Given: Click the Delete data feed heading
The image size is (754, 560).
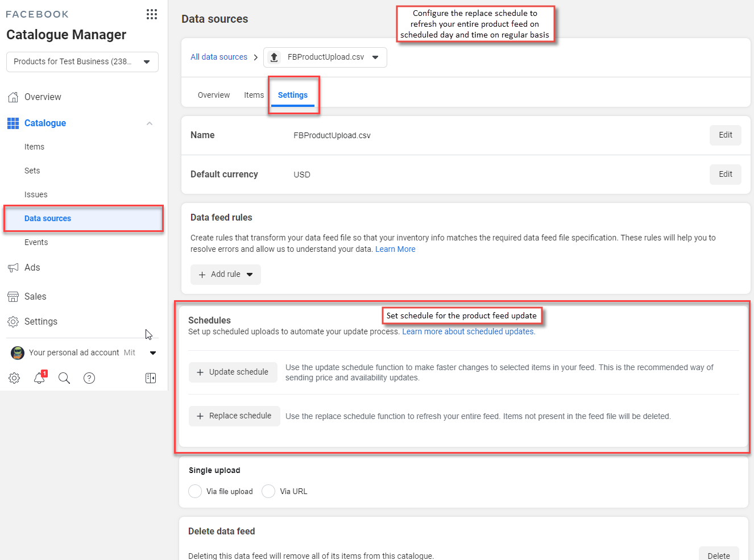Looking at the screenshot, I should pyautogui.click(x=222, y=532).
